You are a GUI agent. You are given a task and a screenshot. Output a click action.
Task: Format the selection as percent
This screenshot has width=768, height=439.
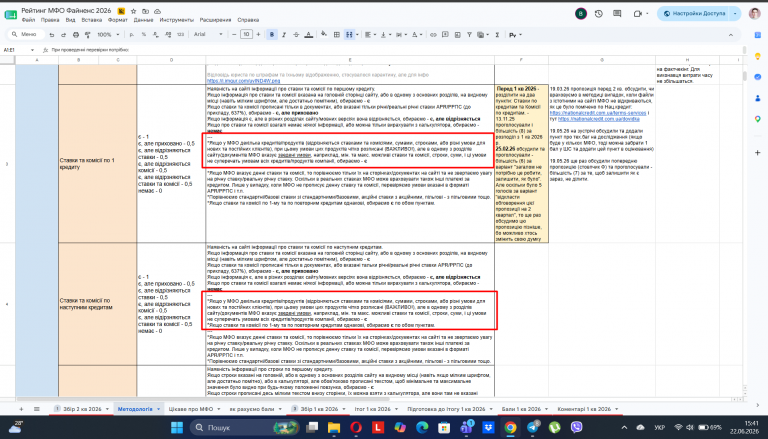point(144,35)
